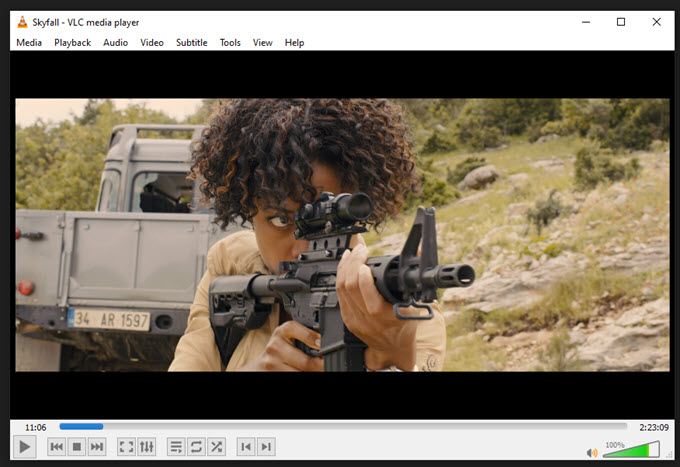Skip to next media in playlist
The width and height of the screenshot is (680, 467).
click(x=97, y=447)
